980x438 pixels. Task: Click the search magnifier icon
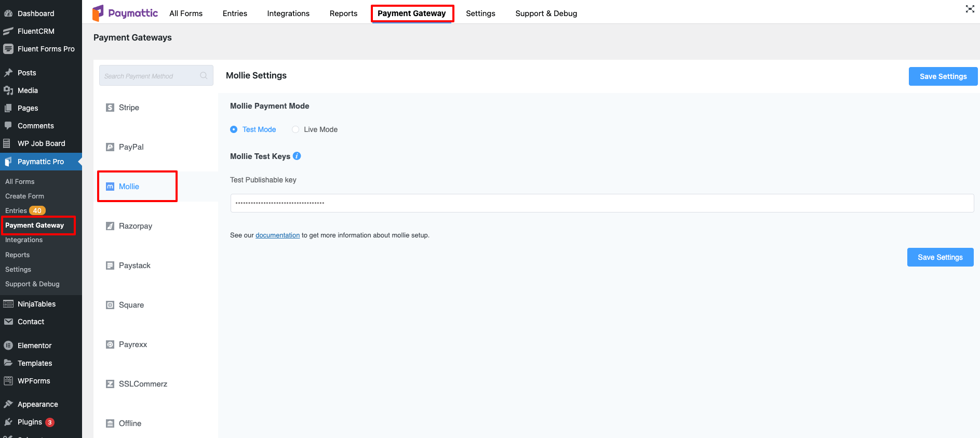(204, 76)
